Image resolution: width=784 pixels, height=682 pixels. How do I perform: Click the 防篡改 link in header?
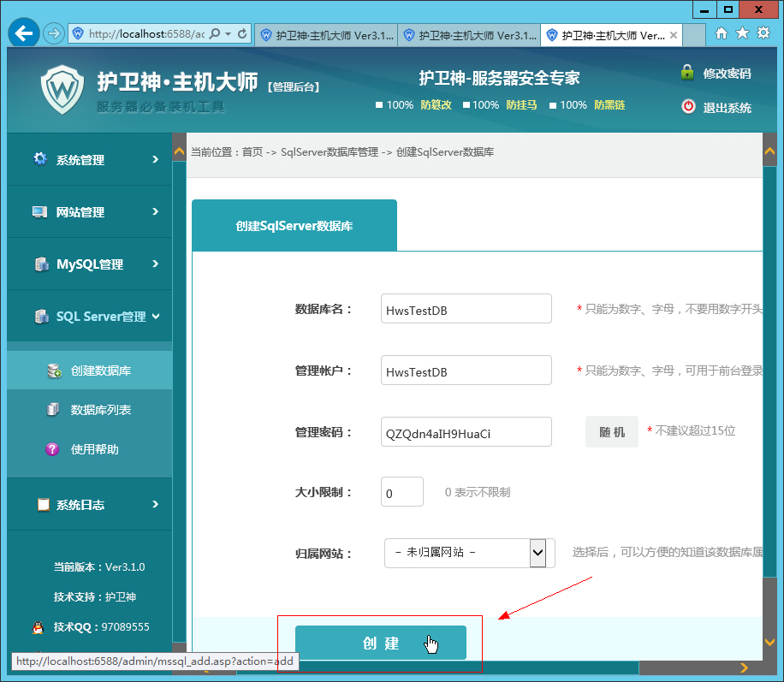(436, 105)
